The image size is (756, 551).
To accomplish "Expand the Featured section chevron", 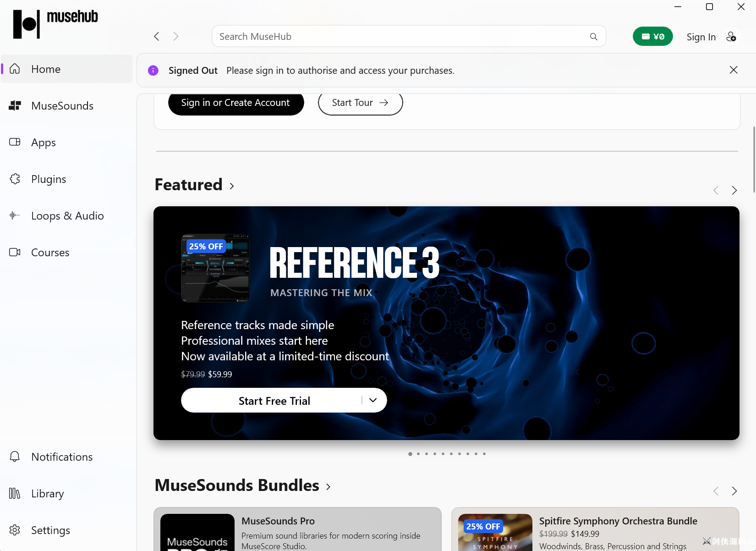I will (232, 186).
